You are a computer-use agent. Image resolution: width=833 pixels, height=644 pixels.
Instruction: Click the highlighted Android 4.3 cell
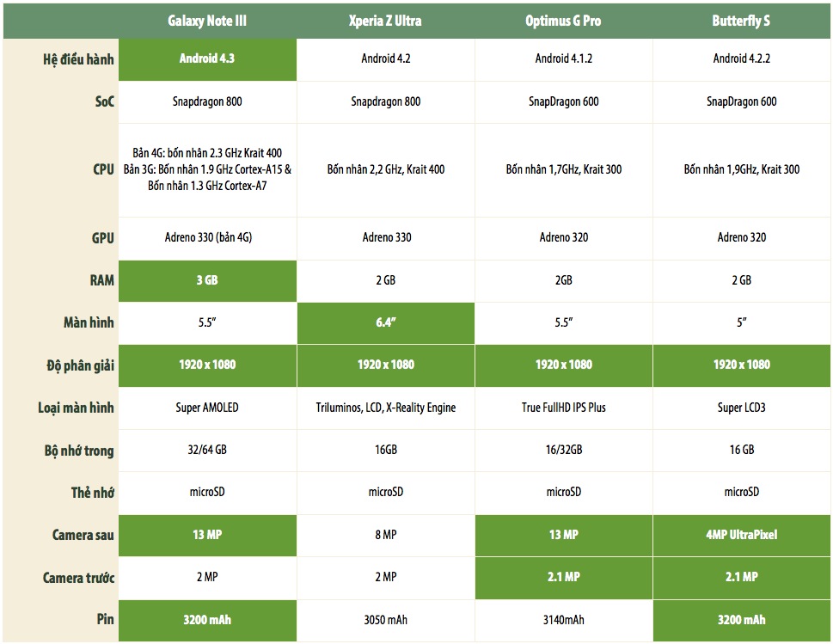pyautogui.click(x=207, y=59)
